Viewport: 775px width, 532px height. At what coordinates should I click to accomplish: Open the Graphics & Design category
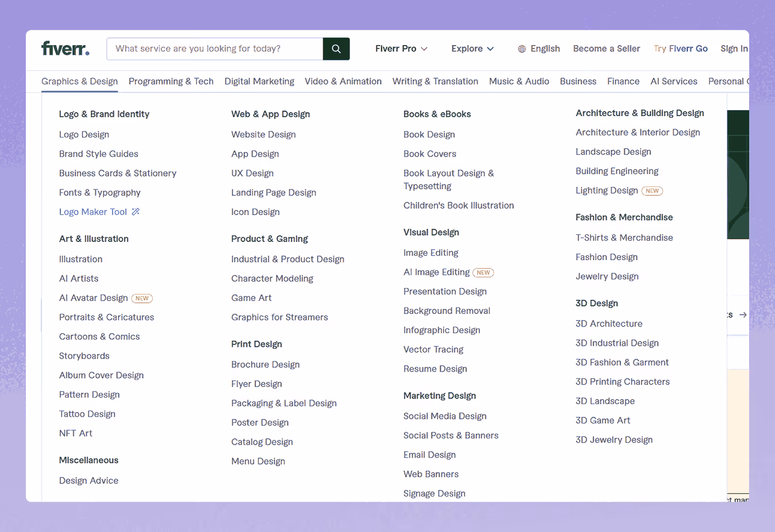tap(80, 81)
